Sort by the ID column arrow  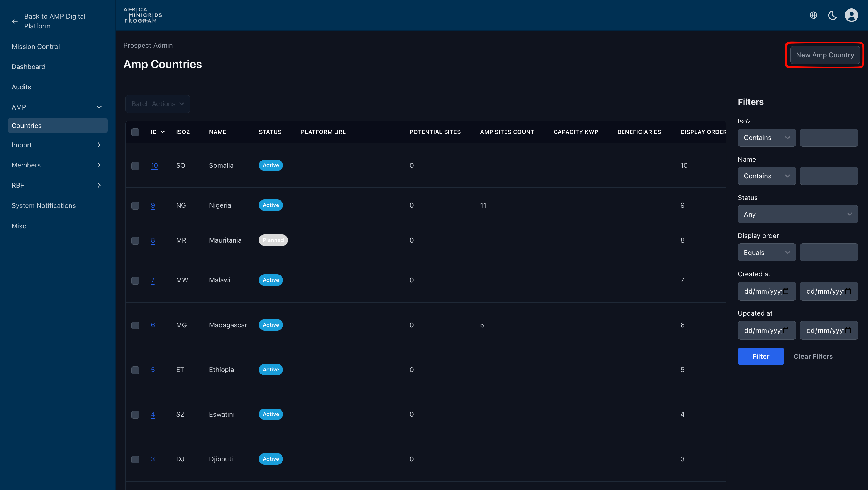tap(163, 132)
